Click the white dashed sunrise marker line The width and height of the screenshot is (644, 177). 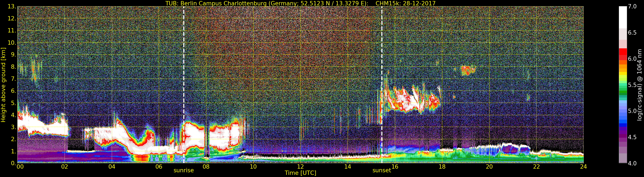pyautogui.click(x=184, y=85)
